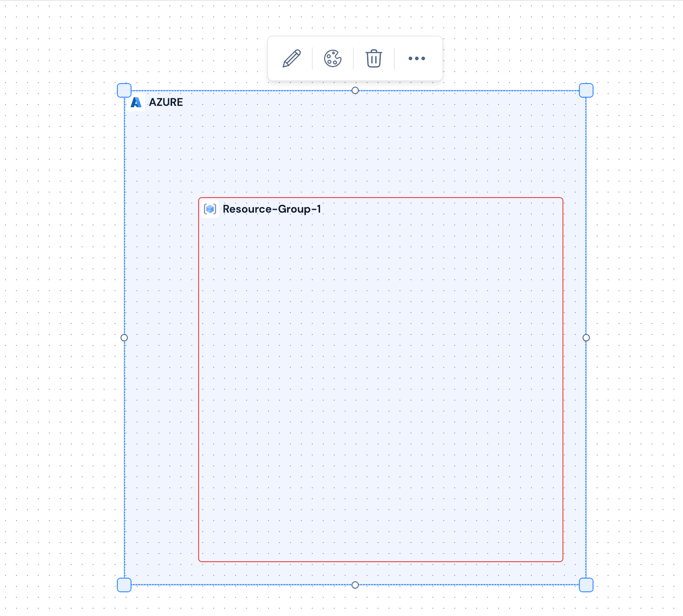Click the top connection point of the AZURE box
This screenshot has height=616, width=683.
(355, 91)
